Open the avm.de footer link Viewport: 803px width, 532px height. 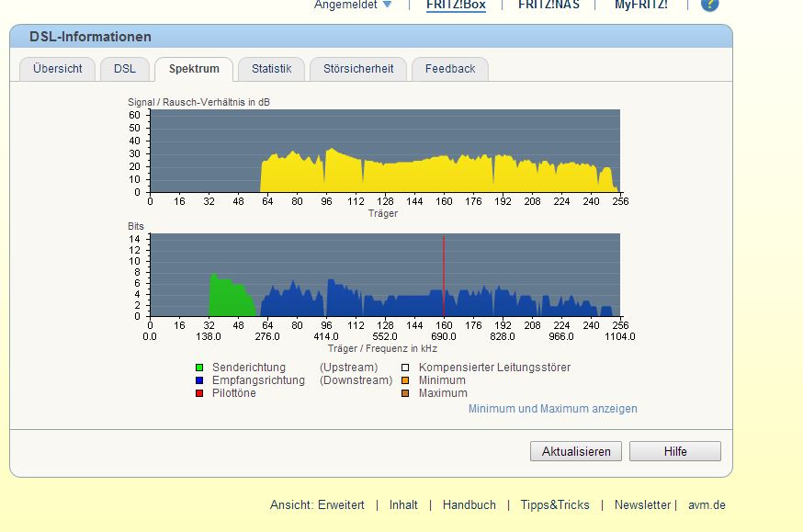coord(707,504)
